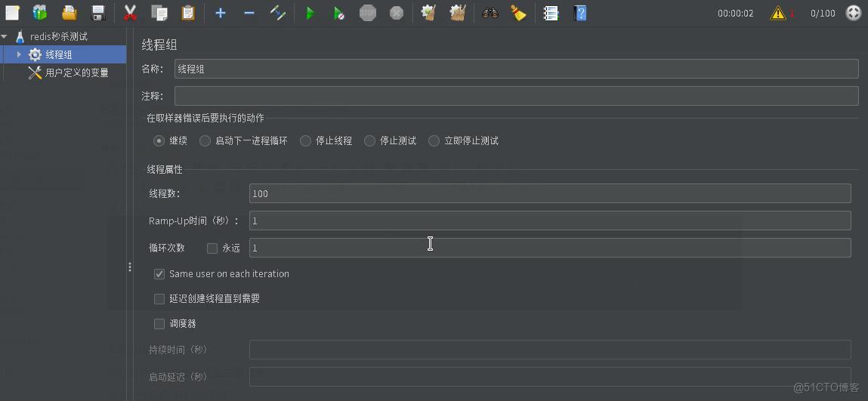The height and width of the screenshot is (401, 868).
Task: Click the yellow warning log icon
Action: pos(778,14)
